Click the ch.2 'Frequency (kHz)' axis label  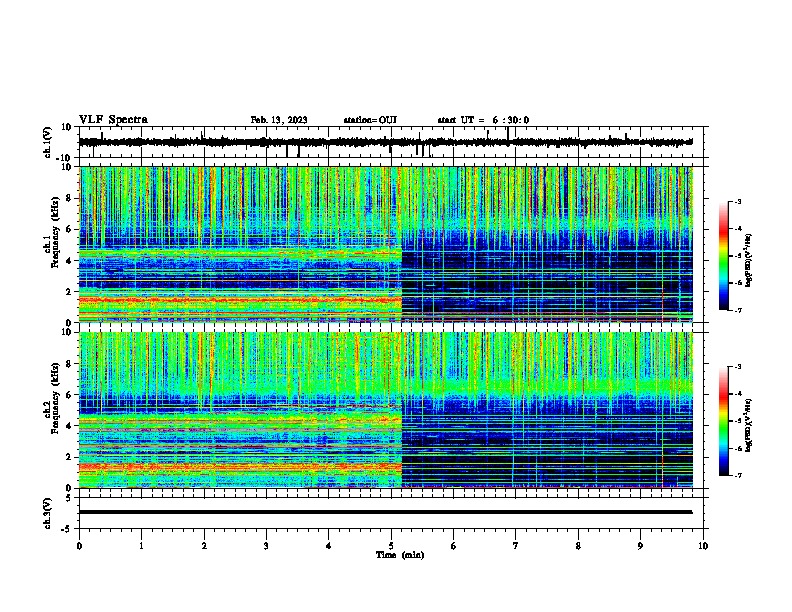tap(55, 398)
